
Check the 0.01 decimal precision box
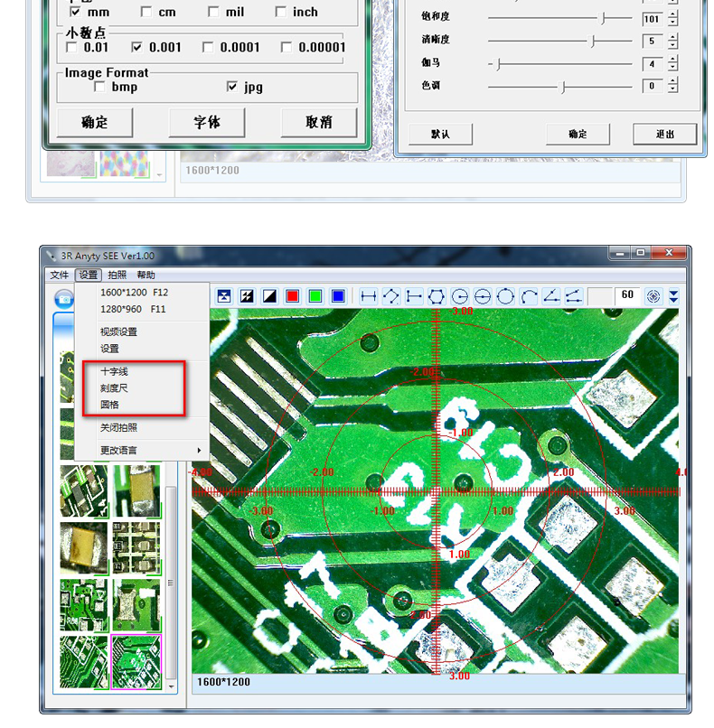tap(71, 47)
